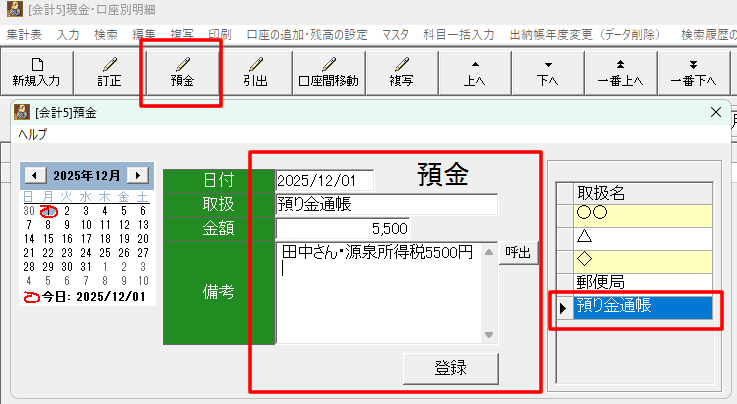Open the 集計表 menu
The width and height of the screenshot is (737, 404).
click(x=24, y=34)
